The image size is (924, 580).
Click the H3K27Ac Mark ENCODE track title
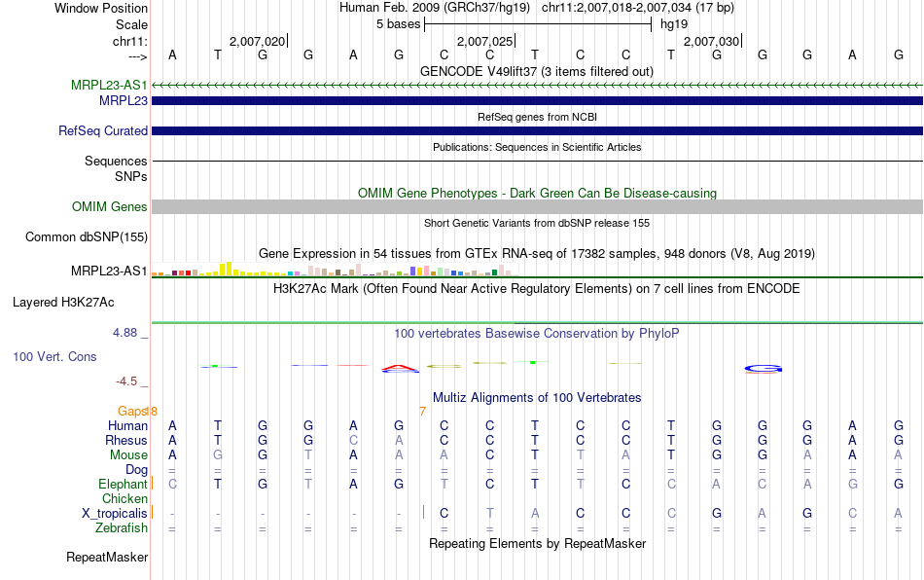coord(537,288)
